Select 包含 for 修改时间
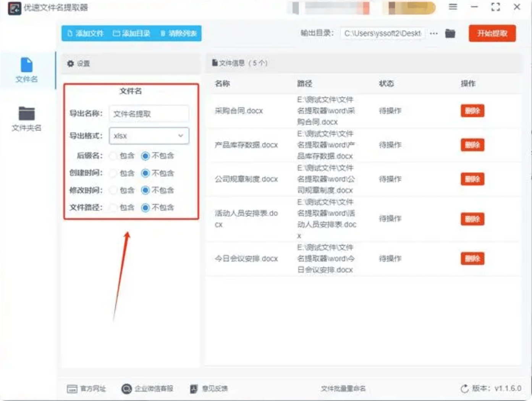This screenshot has height=401, width=532. click(x=113, y=190)
